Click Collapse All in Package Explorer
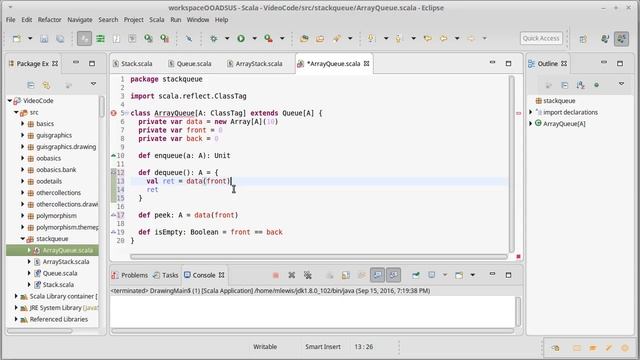The width and height of the screenshot is (640, 360). [31, 85]
